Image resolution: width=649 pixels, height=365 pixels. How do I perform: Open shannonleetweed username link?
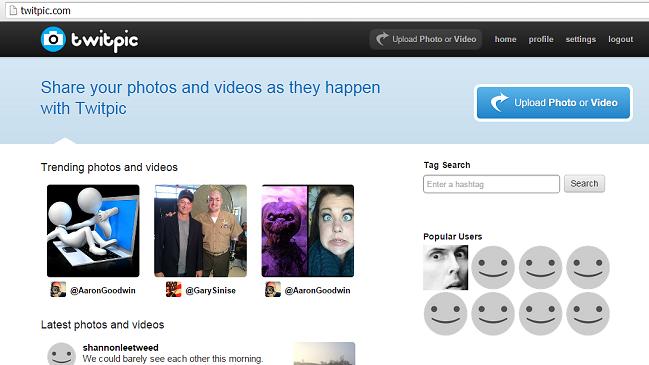120,348
